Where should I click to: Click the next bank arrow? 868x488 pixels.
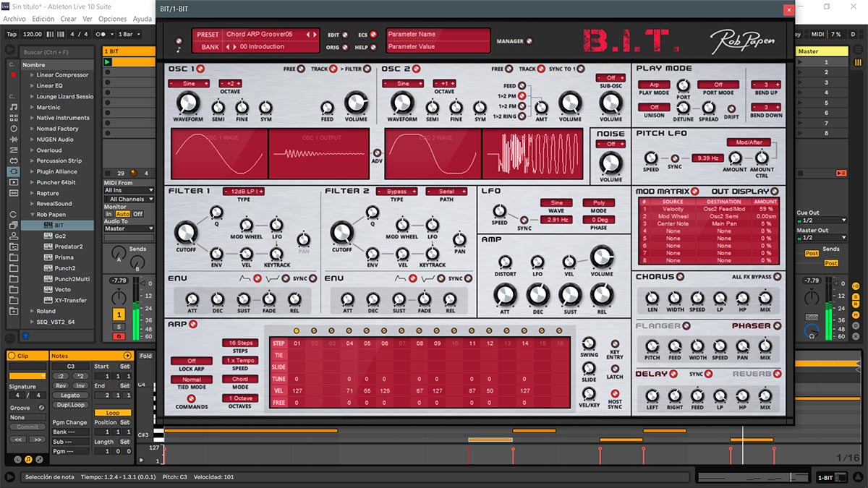(234, 47)
